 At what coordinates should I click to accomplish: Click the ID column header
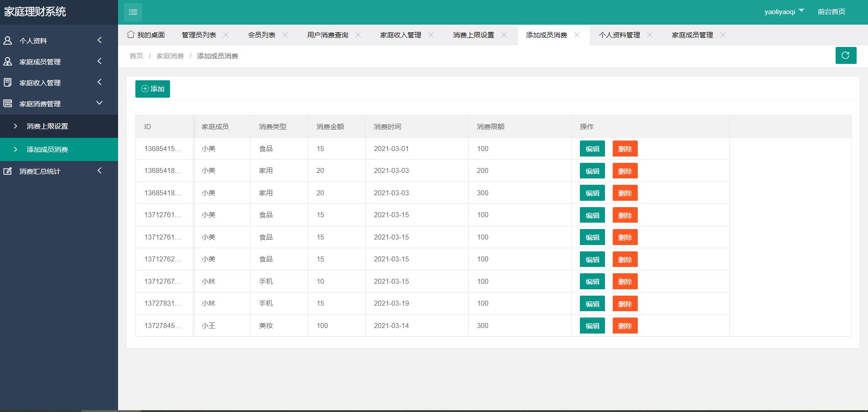pyautogui.click(x=164, y=126)
